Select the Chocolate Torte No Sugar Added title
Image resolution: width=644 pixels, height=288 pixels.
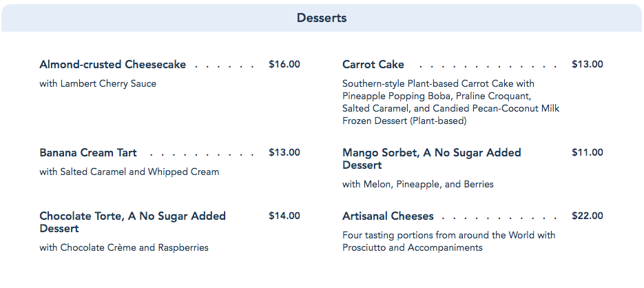tap(132, 222)
